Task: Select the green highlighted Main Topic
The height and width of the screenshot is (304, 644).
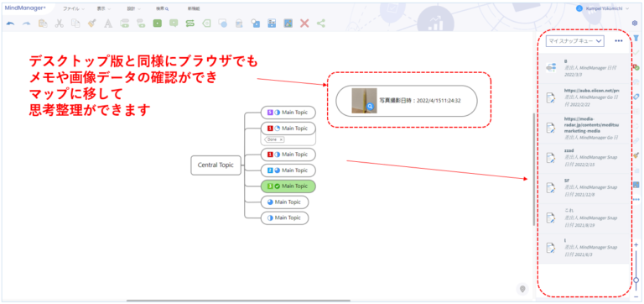Action: point(288,186)
